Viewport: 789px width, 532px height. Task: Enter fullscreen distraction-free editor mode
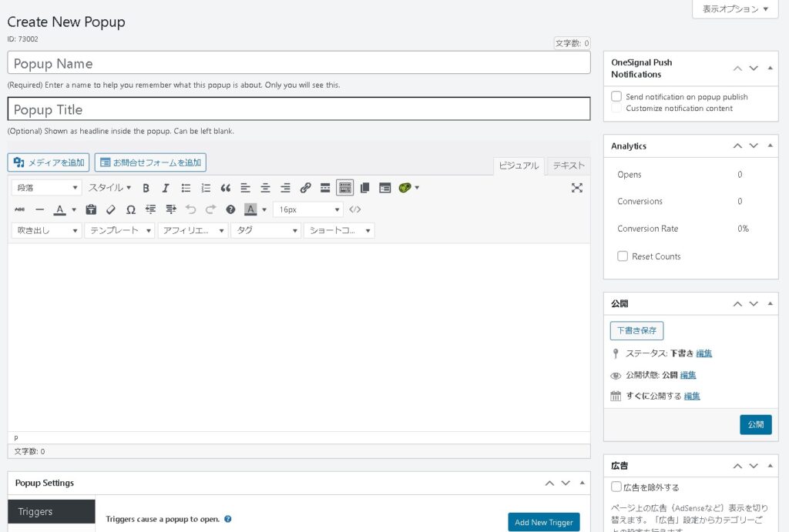point(576,188)
